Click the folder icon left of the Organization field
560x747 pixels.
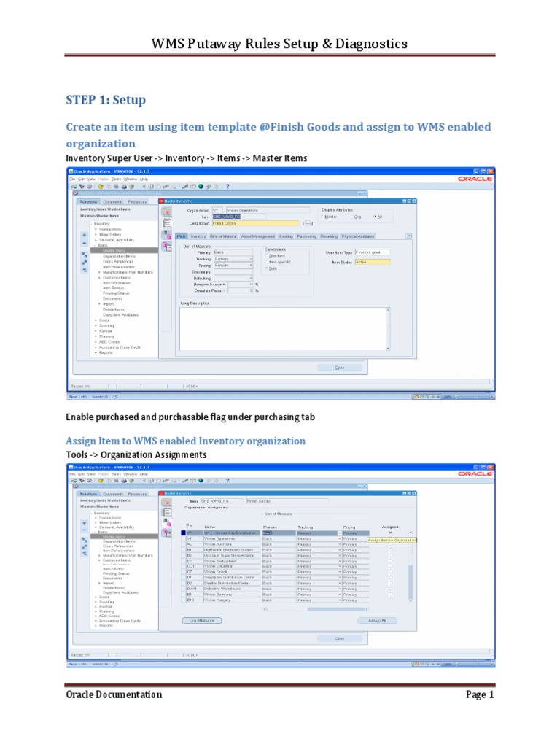(167, 212)
